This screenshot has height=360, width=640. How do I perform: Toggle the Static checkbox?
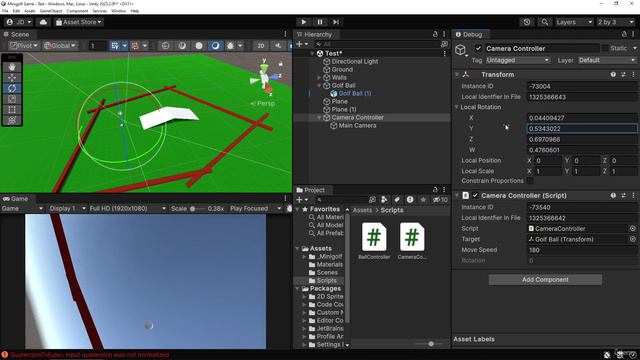click(605, 48)
